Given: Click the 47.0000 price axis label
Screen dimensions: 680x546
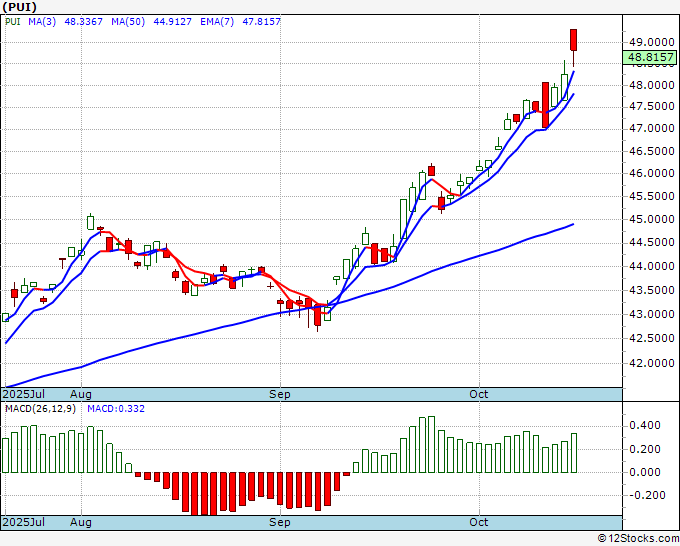Looking at the screenshot, I should [x=652, y=128].
